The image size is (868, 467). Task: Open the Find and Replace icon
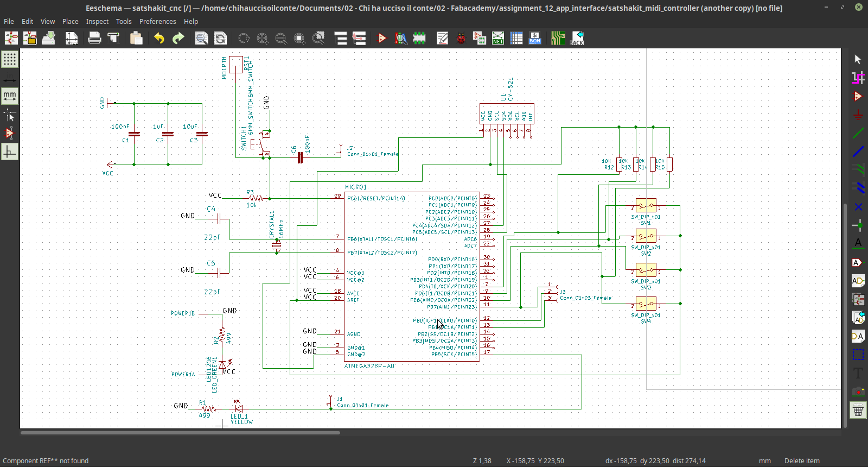220,38
